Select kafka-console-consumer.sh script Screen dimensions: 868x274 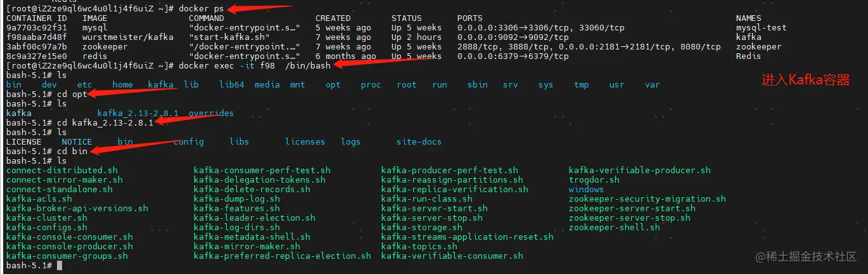click(69, 237)
